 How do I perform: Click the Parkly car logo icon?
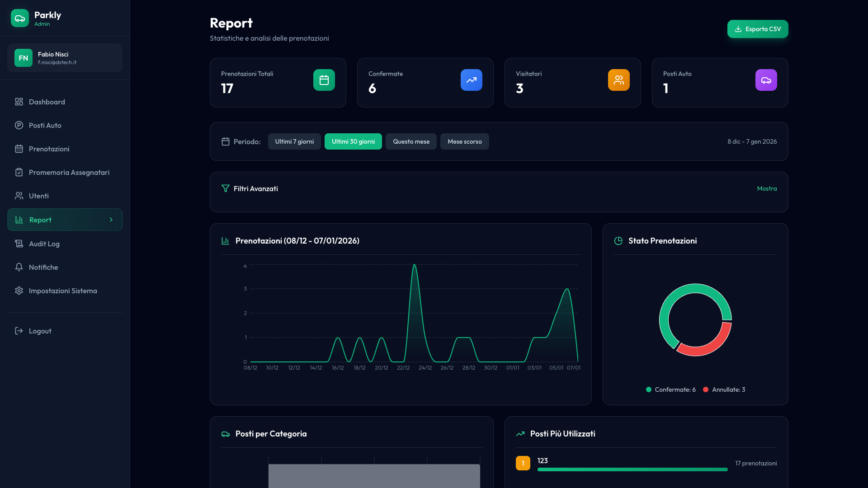pos(20,18)
